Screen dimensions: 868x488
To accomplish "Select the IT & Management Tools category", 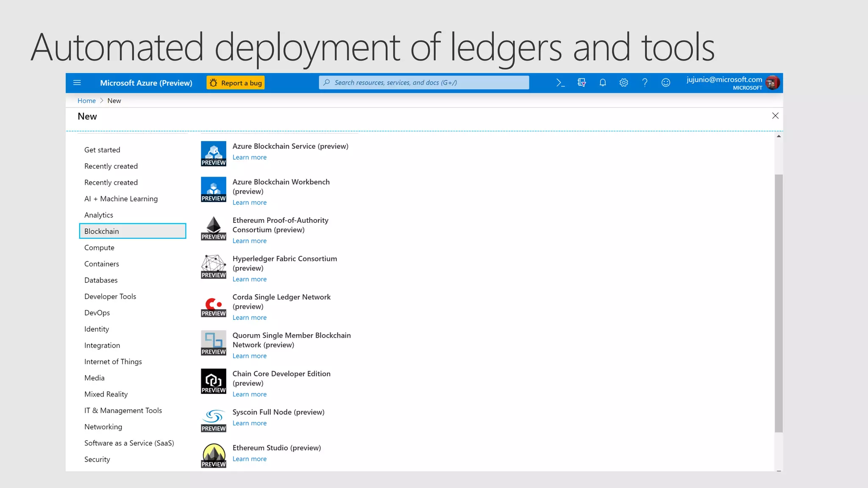I will 123,410.
